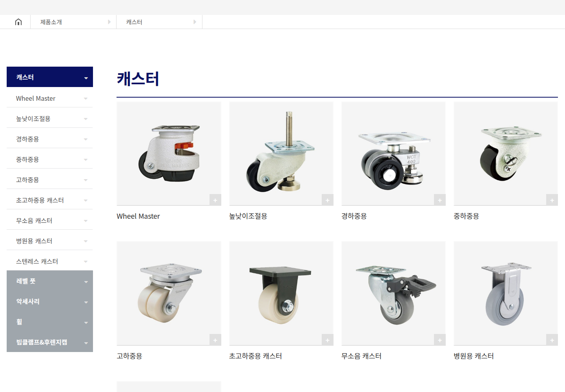Click the 무소음 캐스터 caption link

[361, 356]
